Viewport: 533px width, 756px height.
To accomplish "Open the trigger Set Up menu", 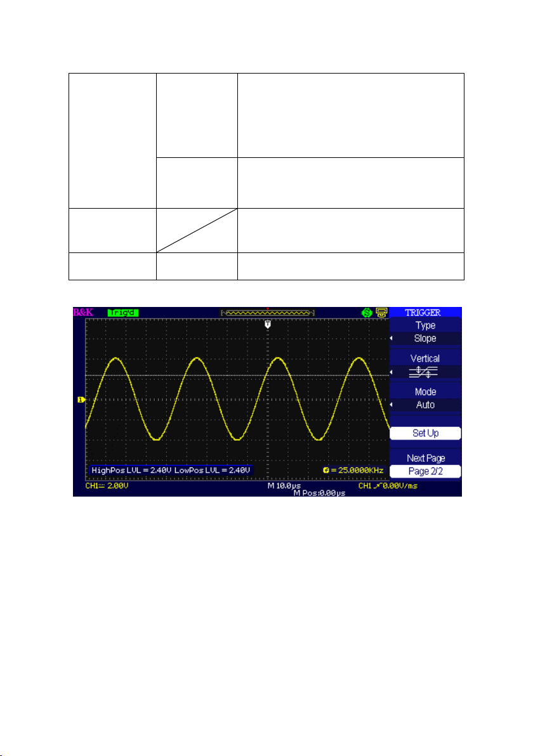I will click(425, 433).
